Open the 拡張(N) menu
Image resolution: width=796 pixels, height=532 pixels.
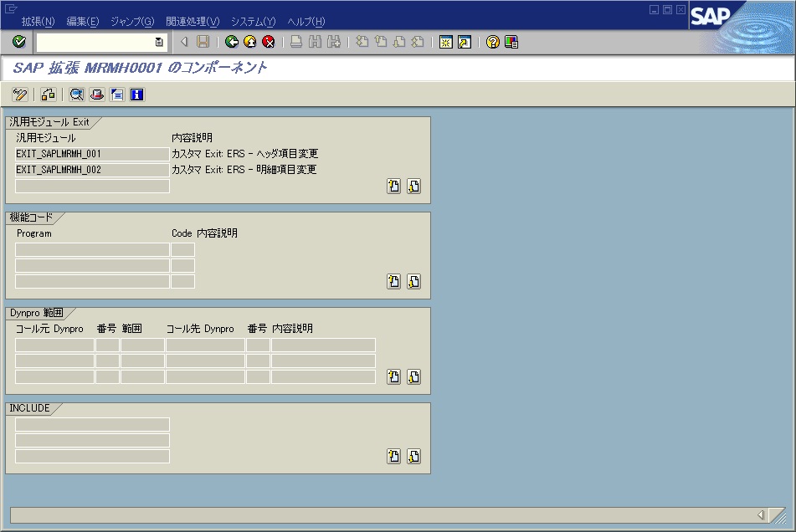(38, 21)
